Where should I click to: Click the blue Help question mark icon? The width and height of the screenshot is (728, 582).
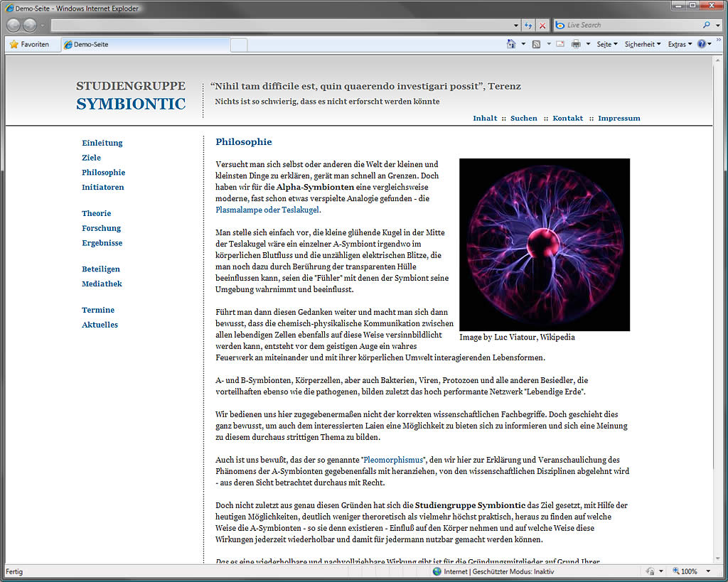[702, 44]
